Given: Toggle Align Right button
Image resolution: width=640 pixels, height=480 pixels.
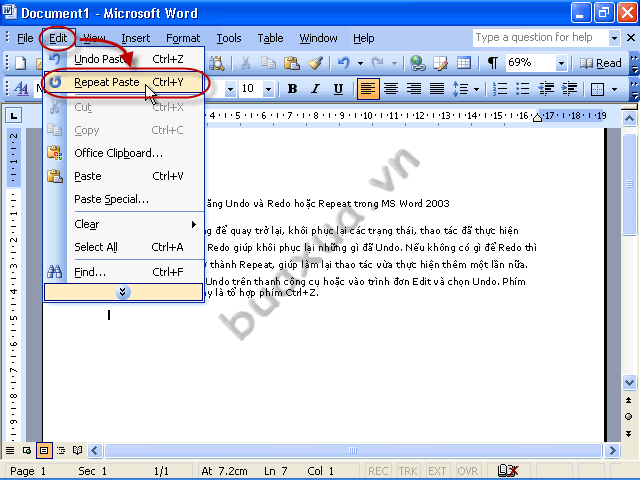Looking at the screenshot, I should coord(414,89).
